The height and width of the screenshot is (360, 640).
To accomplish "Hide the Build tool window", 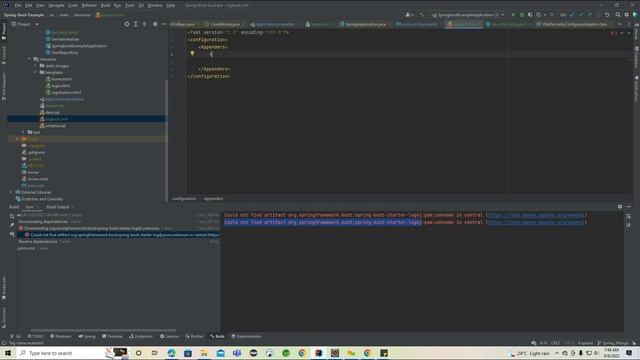I will pyautogui.click(x=629, y=207).
